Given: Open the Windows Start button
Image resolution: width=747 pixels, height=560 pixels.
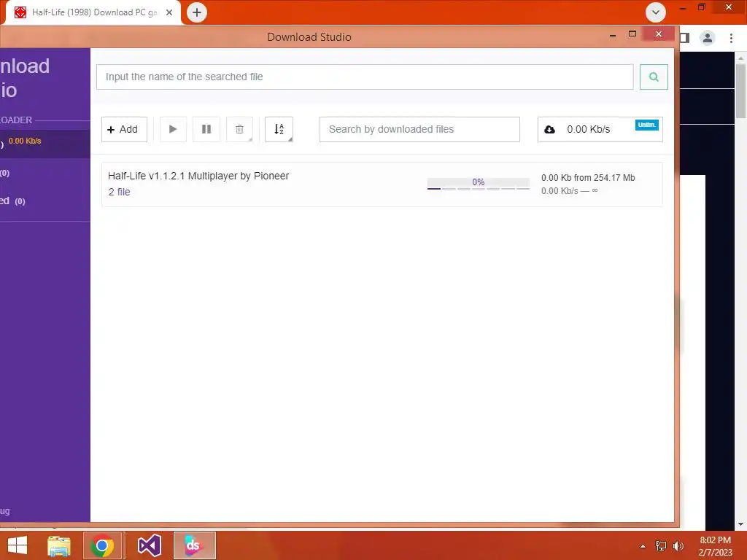Looking at the screenshot, I should pos(18,545).
